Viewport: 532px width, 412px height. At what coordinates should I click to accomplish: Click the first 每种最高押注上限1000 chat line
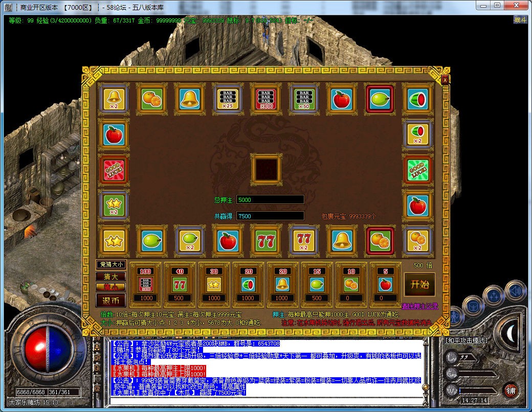[x=159, y=368]
